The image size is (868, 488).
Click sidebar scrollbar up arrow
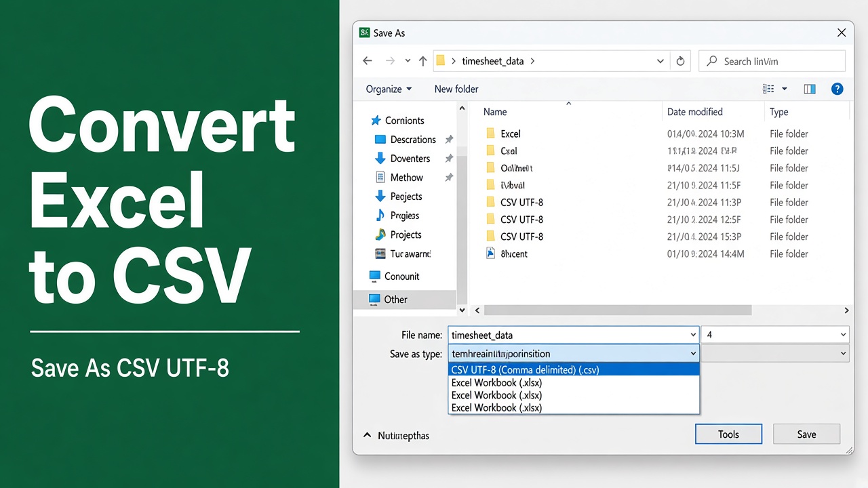(462, 108)
